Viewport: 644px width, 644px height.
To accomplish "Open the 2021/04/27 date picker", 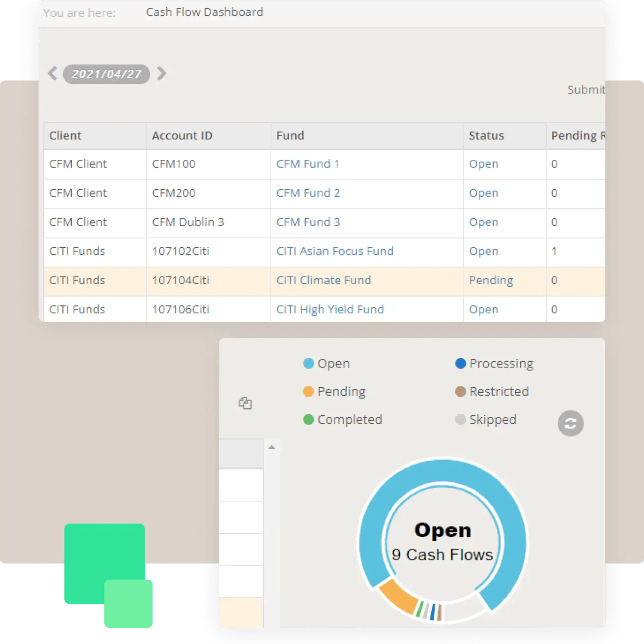I will (x=106, y=74).
